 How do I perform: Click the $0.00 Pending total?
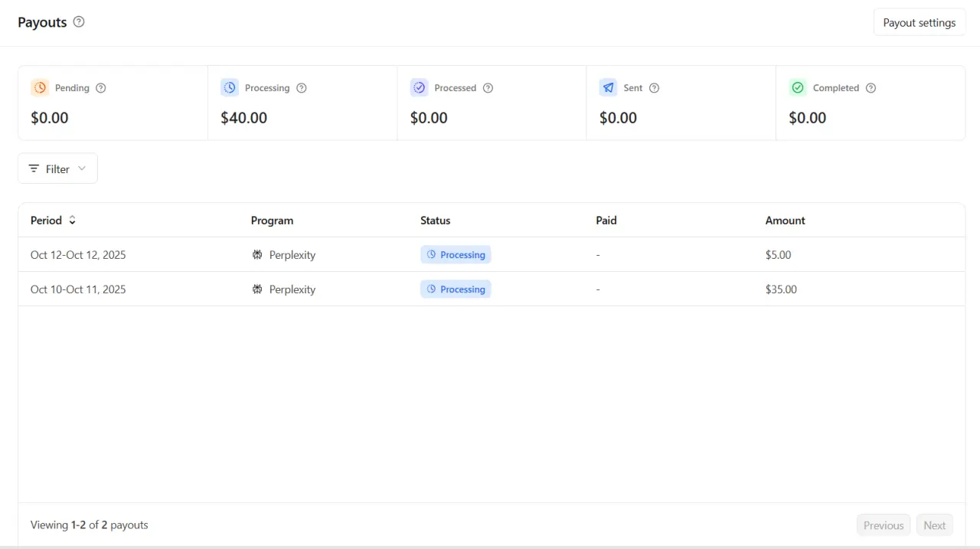click(50, 118)
